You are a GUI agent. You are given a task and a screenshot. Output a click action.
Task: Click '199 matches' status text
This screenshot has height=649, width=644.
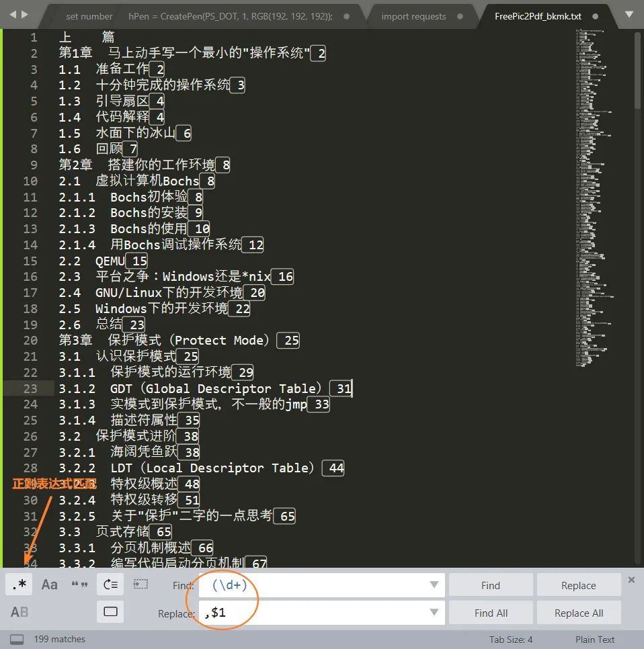click(x=59, y=639)
